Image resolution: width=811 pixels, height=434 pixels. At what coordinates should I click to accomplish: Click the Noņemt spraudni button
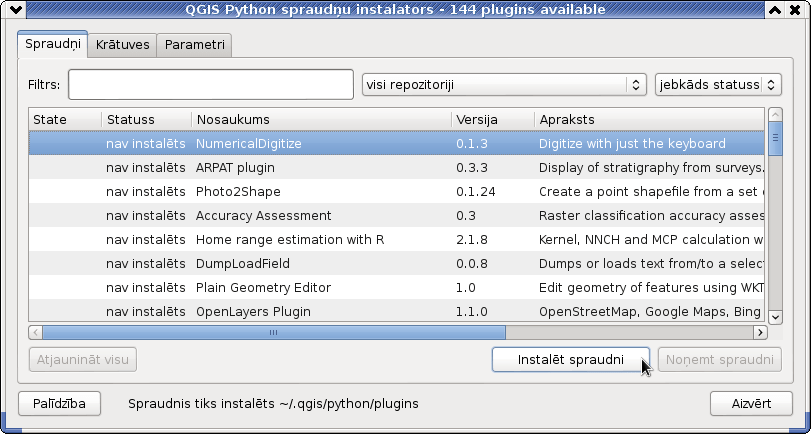(719, 360)
